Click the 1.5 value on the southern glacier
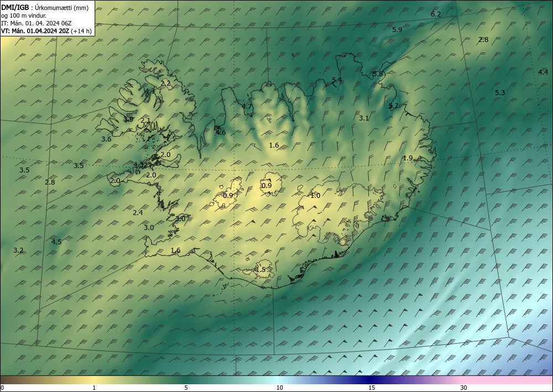 pyautogui.click(x=260, y=270)
